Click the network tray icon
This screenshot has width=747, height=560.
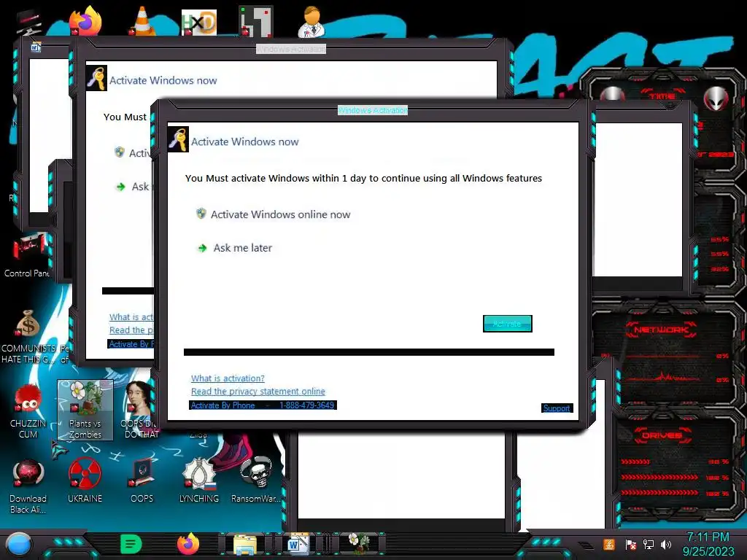tap(648, 544)
